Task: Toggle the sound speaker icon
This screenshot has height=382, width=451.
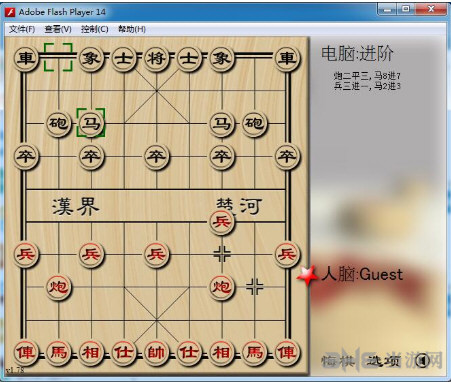Action: [x=423, y=360]
